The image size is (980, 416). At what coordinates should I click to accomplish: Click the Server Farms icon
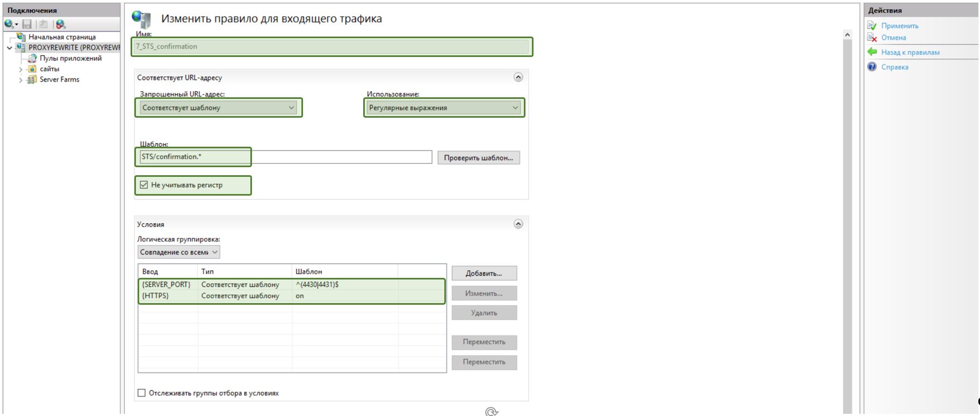(x=32, y=80)
